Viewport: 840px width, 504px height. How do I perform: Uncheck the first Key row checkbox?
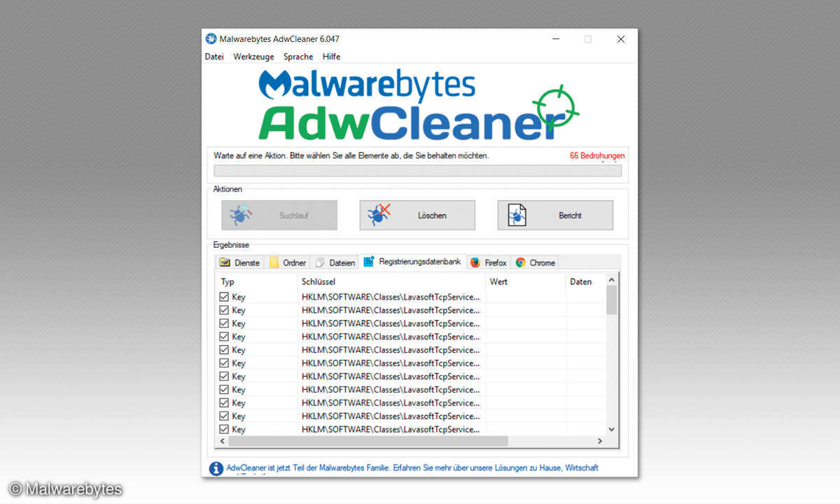[x=224, y=297]
